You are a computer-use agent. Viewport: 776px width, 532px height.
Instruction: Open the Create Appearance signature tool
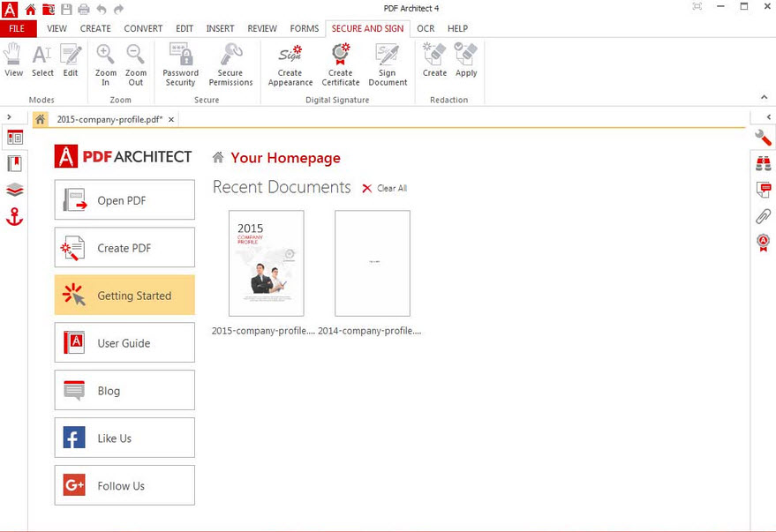tap(290, 64)
